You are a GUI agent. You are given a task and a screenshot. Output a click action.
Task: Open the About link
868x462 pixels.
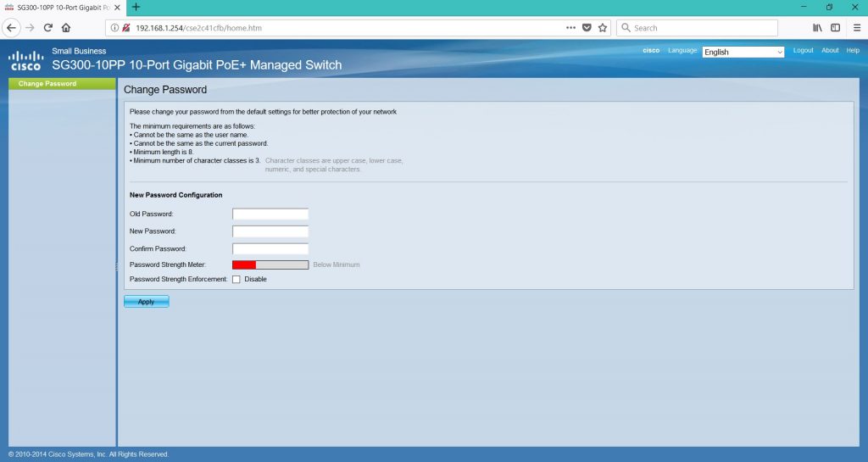[830, 50]
